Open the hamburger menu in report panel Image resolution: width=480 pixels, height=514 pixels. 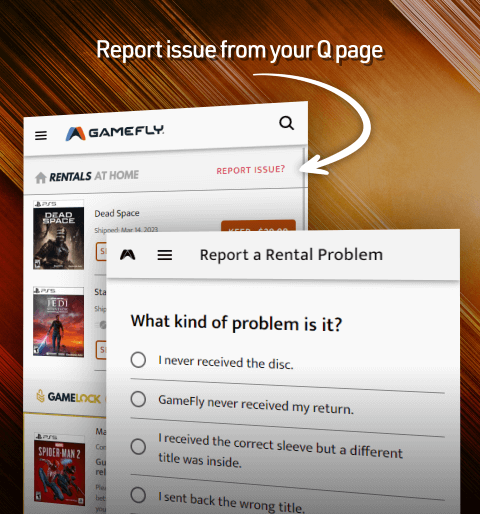tap(165, 255)
